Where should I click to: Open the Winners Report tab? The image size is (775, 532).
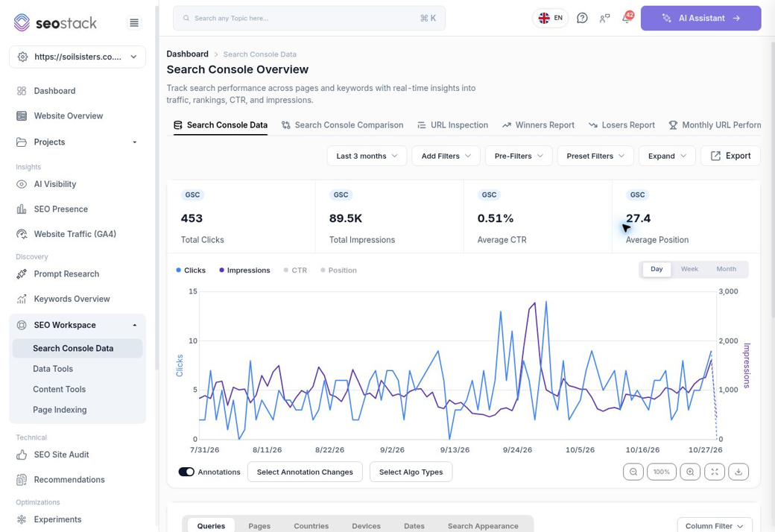point(538,125)
